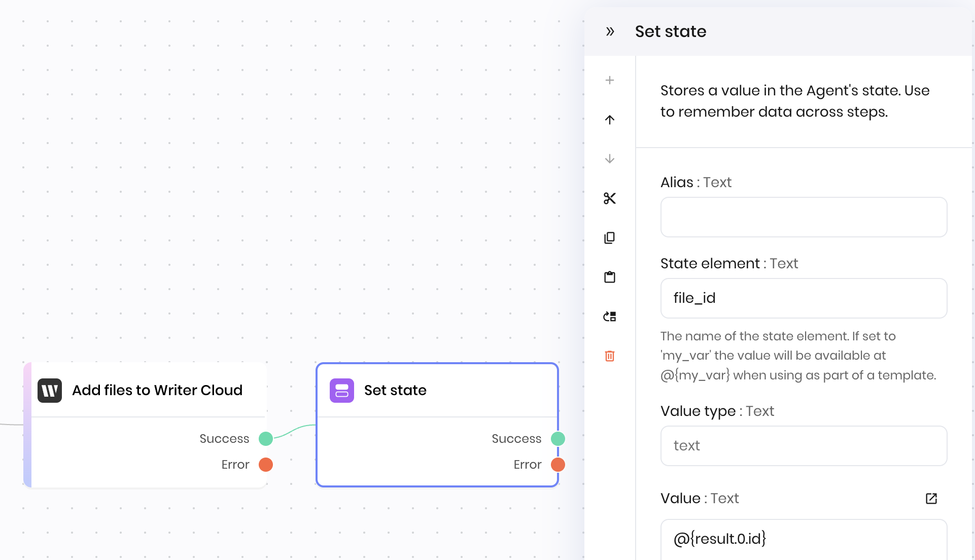
Task: Click Error output dot of Set state block
Action: pos(558,465)
